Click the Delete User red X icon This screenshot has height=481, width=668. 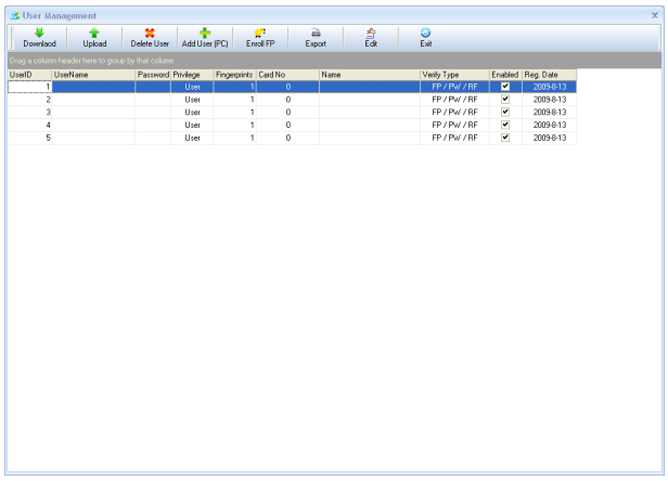coord(150,33)
